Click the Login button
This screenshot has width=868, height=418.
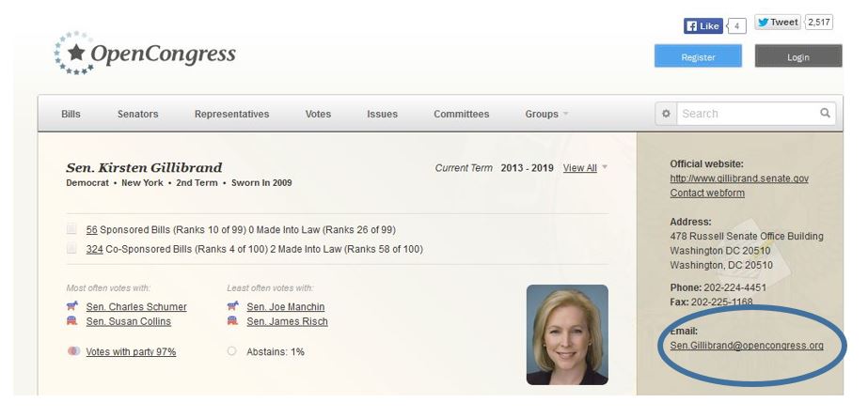point(798,56)
